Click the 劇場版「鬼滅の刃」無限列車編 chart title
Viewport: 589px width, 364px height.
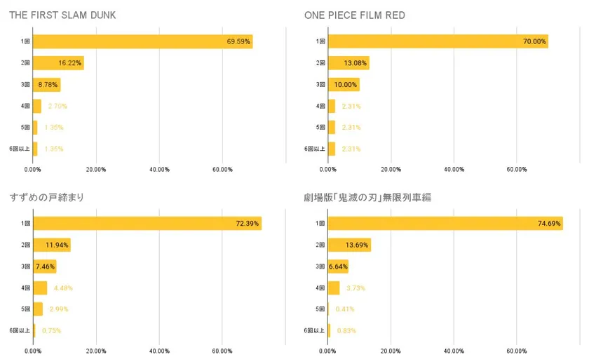click(x=367, y=197)
